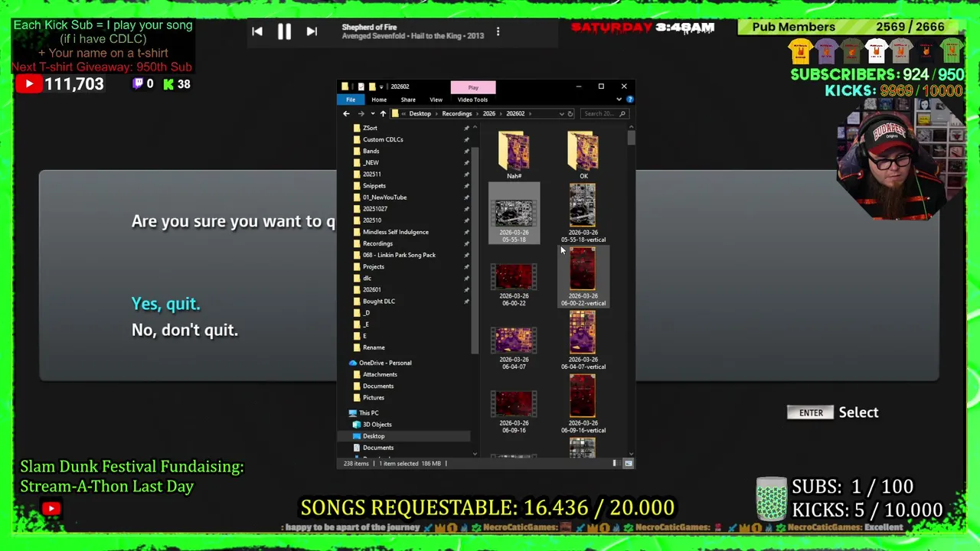980x551 pixels.
Task: Select video 2026-03-26 06-00-22-vertical
Action: click(x=583, y=277)
